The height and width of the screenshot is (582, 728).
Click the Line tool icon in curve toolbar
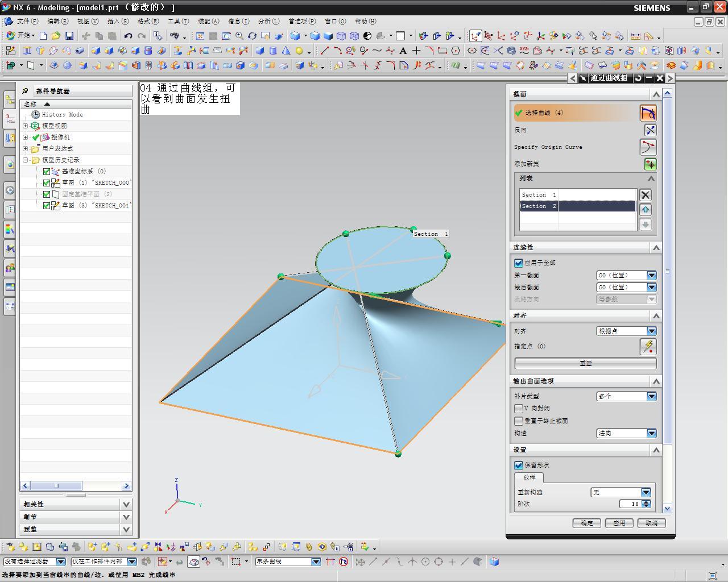click(325, 51)
